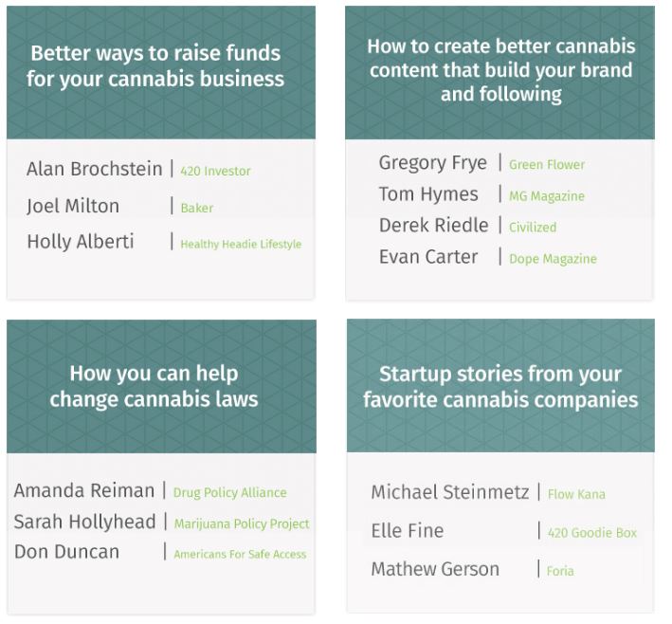Open the Marijuana Policy Project link
The image size is (672, 624).
[x=241, y=523]
